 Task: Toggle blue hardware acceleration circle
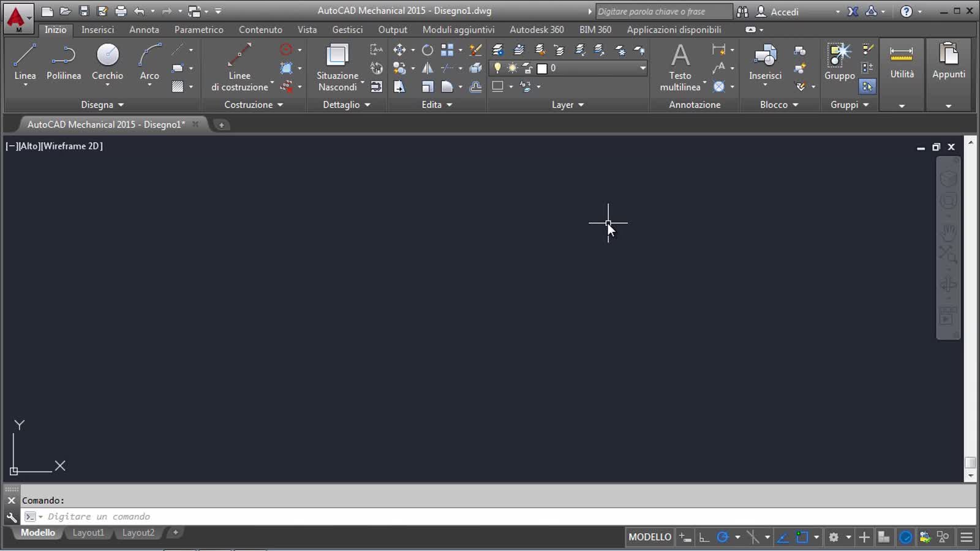point(905,538)
